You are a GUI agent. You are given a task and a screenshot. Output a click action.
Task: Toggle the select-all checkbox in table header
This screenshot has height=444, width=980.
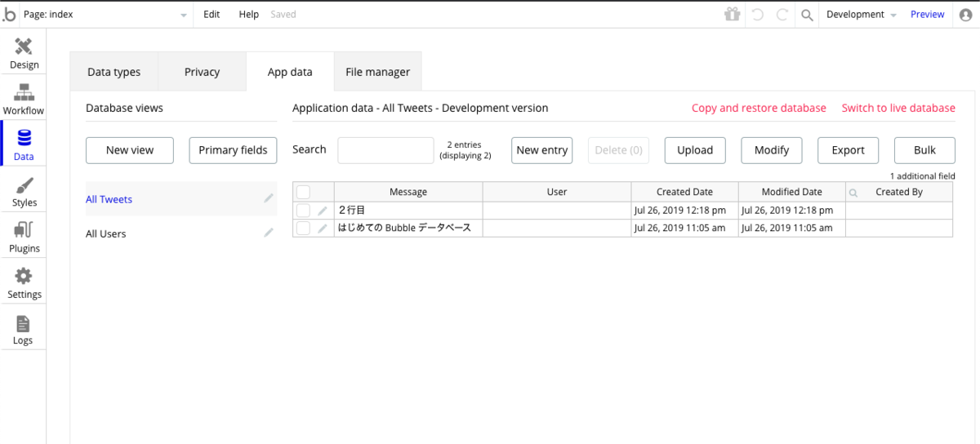pos(303,192)
